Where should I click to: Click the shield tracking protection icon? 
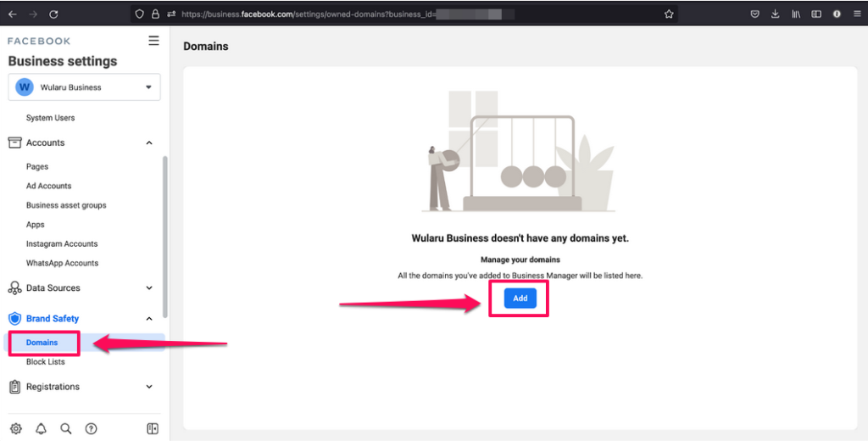(140, 14)
